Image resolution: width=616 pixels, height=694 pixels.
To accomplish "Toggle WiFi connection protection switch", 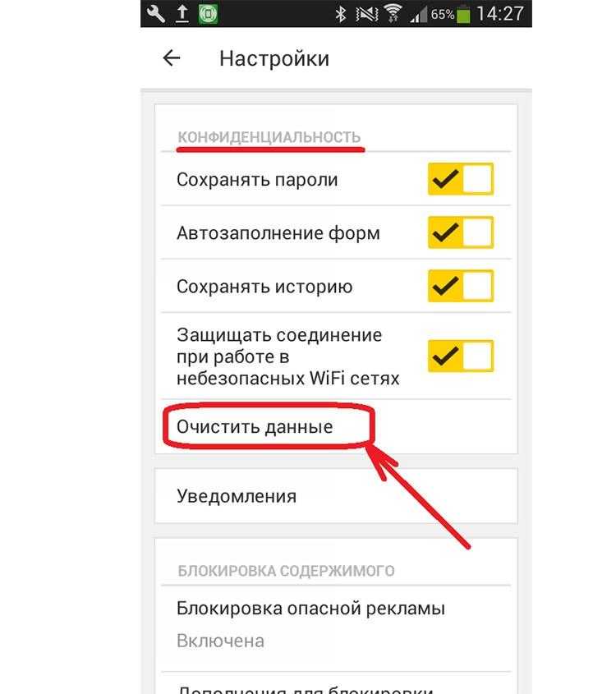I will [460, 356].
